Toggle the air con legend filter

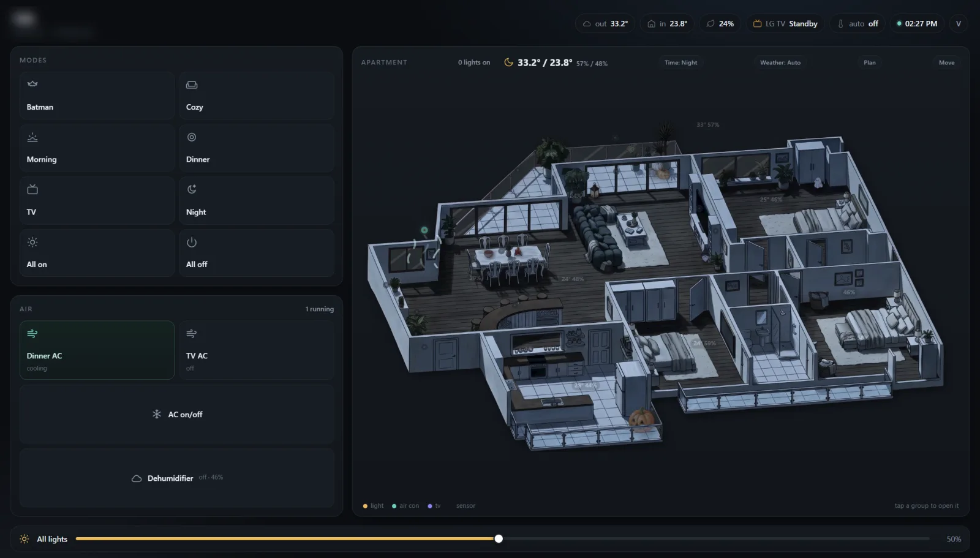pyautogui.click(x=405, y=506)
